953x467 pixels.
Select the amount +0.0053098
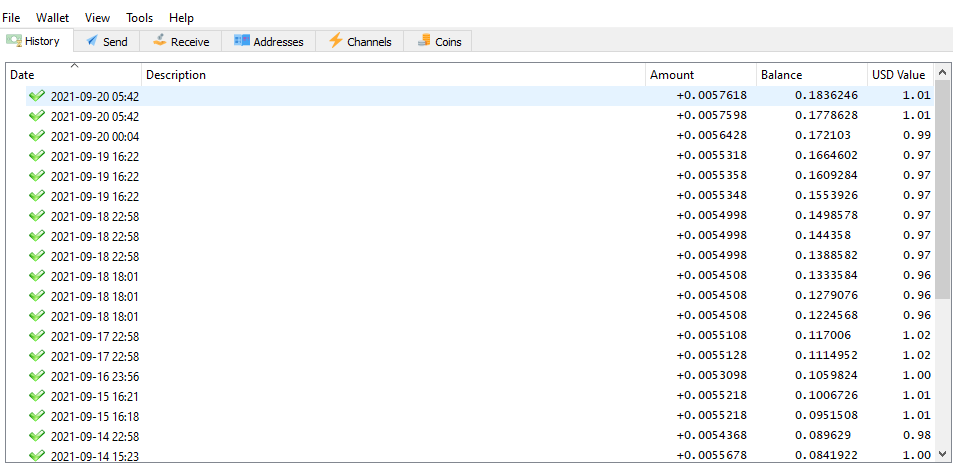(x=712, y=376)
